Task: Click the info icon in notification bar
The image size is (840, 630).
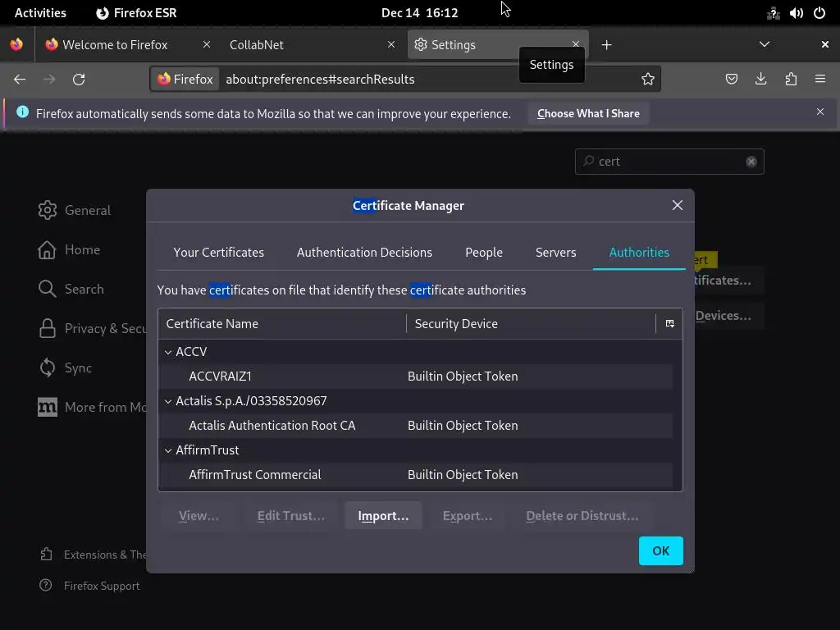Action: pyautogui.click(x=22, y=112)
